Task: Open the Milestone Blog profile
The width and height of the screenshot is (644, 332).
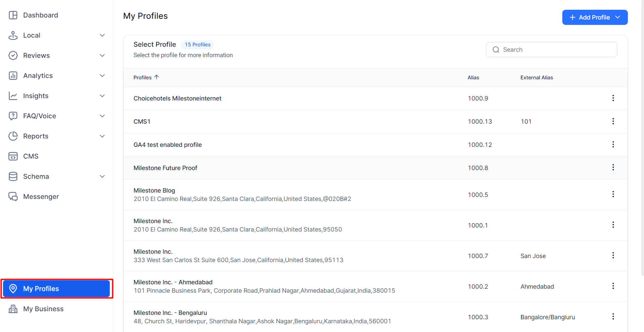Action: point(154,191)
